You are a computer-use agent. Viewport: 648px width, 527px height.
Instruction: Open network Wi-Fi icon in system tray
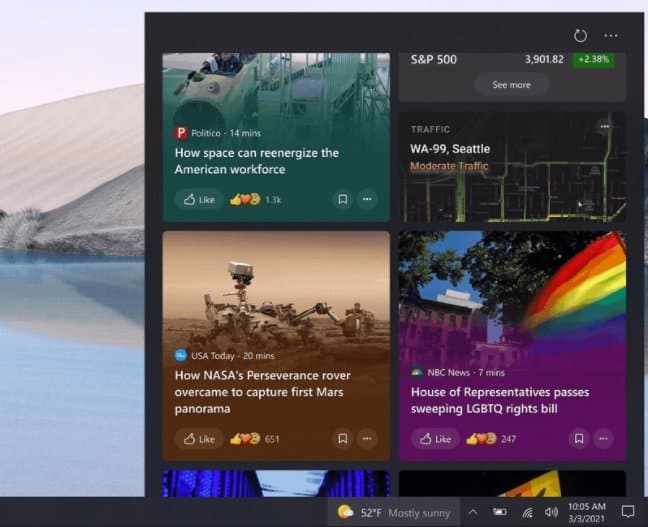[x=527, y=513]
